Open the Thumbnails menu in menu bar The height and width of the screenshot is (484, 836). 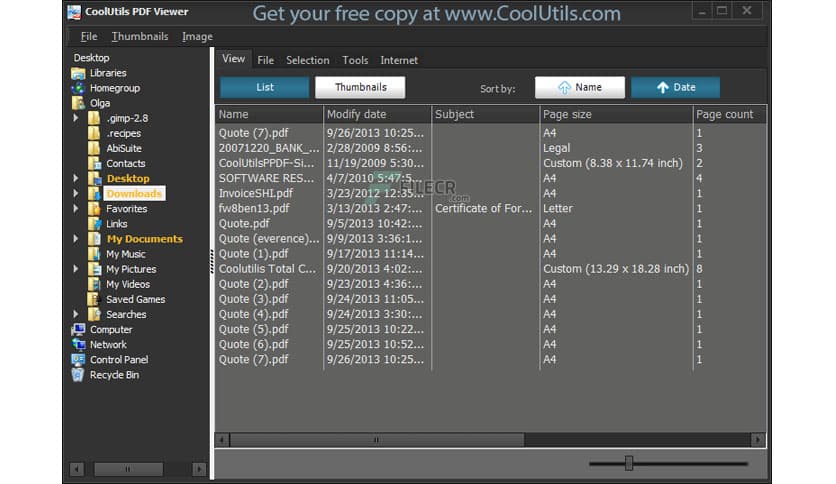[140, 36]
